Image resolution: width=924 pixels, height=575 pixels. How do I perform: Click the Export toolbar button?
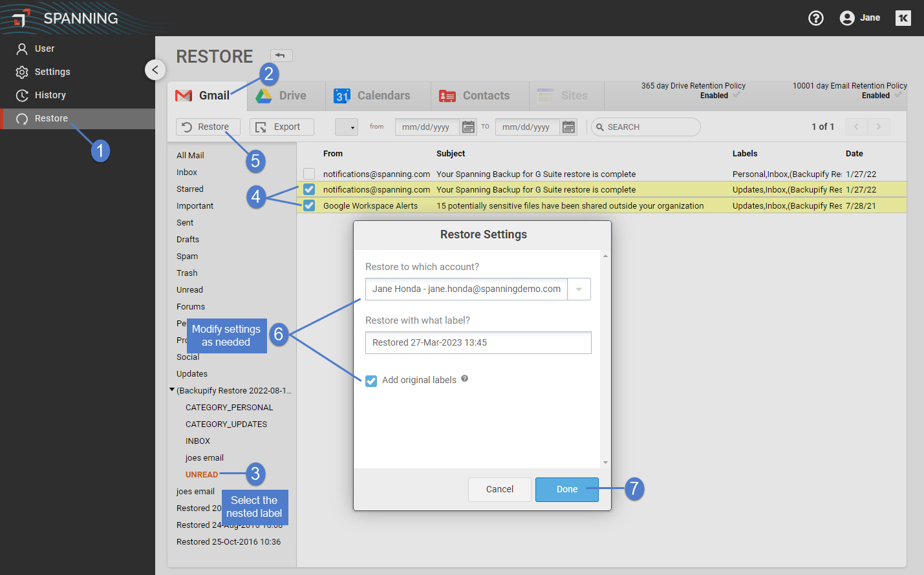[282, 127]
